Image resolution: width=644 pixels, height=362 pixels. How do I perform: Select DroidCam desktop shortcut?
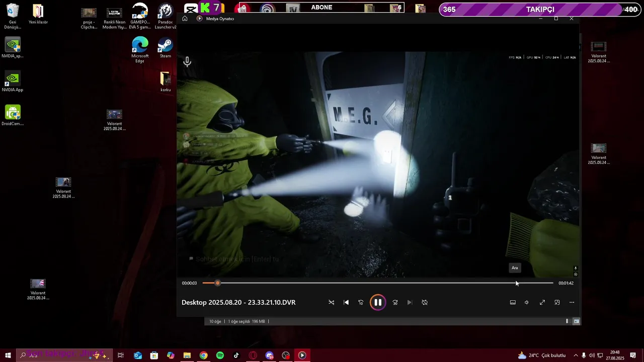pos(13,115)
